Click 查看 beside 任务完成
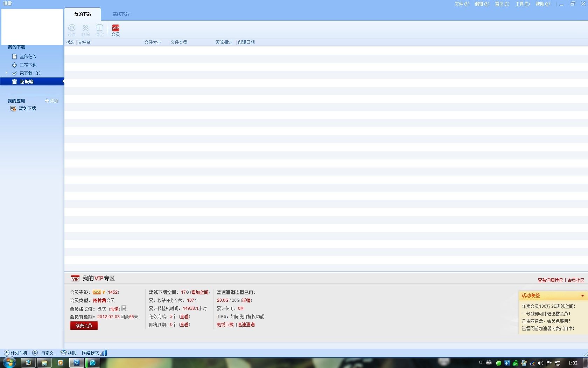This screenshot has width=588, height=368. click(x=184, y=316)
